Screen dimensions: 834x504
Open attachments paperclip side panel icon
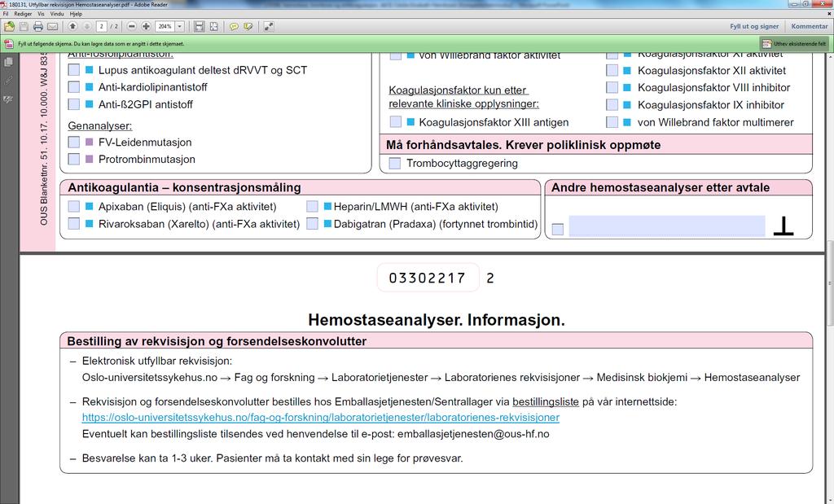8,81
